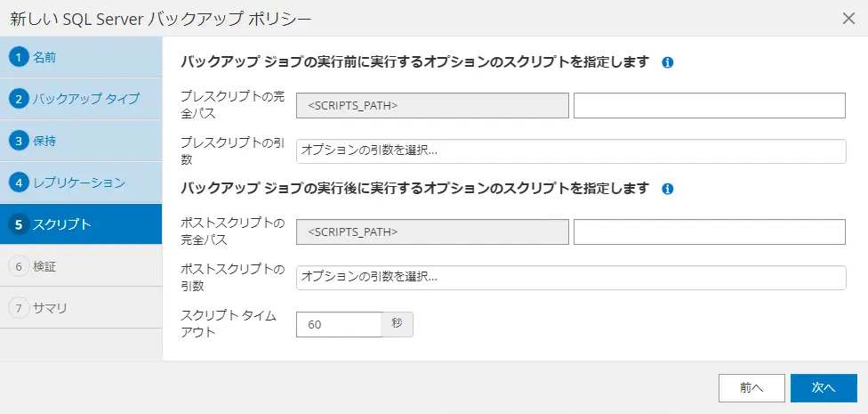Go to step 2 バックアップ タイプ
Image resolution: width=868 pixels, height=414 pixels.
point(81,99)
